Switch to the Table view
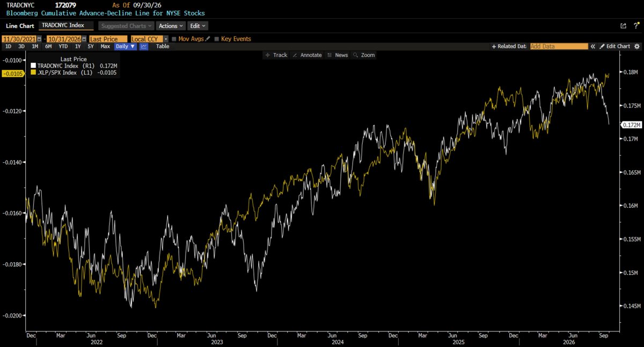This screenshot has width=644, height=347. pyautogui.click(x=163, y=47)
